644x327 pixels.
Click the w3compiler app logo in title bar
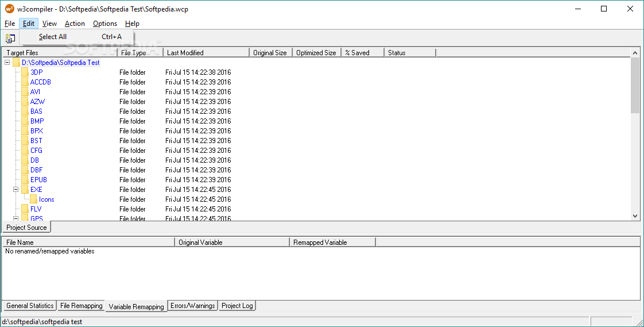coord(9,9)
